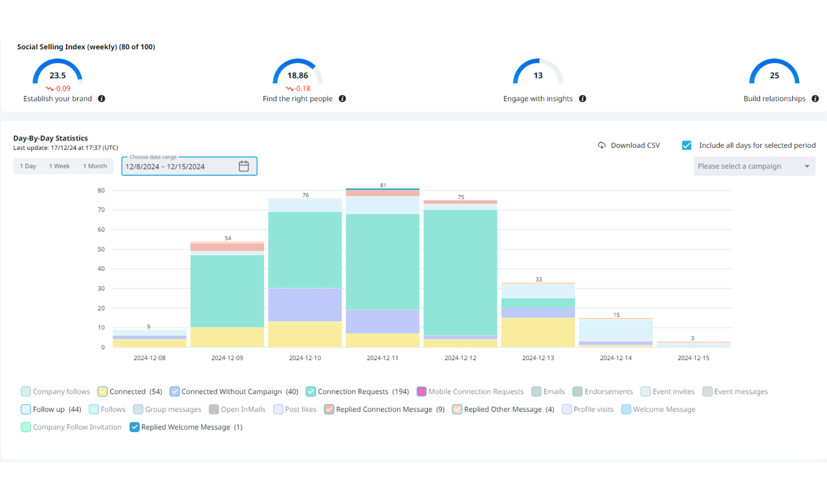This screenshot has height=504, width=827.
Task: Select the 1 Day range tab
Action: click(x=28, y=166)
